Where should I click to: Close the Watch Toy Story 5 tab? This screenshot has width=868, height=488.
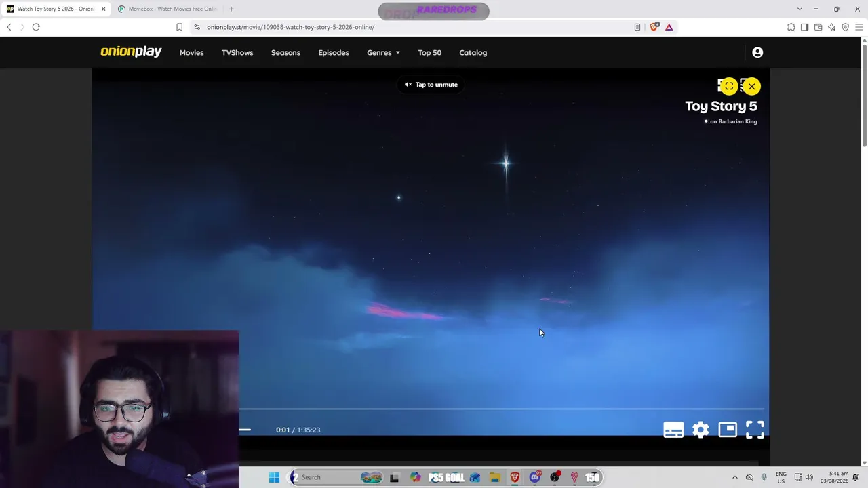pyautogui.click(x=103, y=9)
